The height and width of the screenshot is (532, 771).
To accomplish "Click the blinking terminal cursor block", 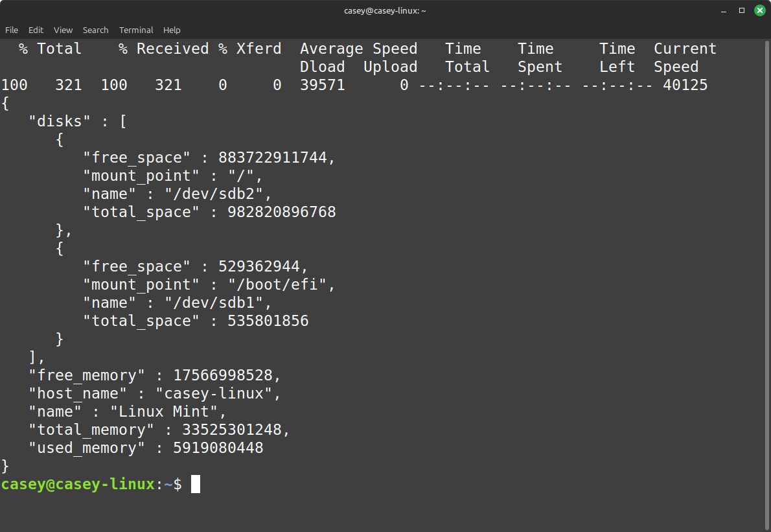I will tap(196, 484).
